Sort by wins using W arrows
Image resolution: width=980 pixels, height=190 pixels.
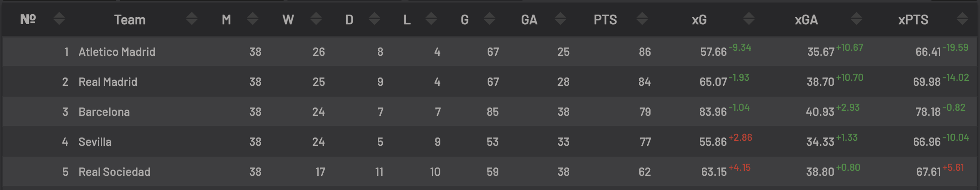pyautogui.click(x=317, y=19)
